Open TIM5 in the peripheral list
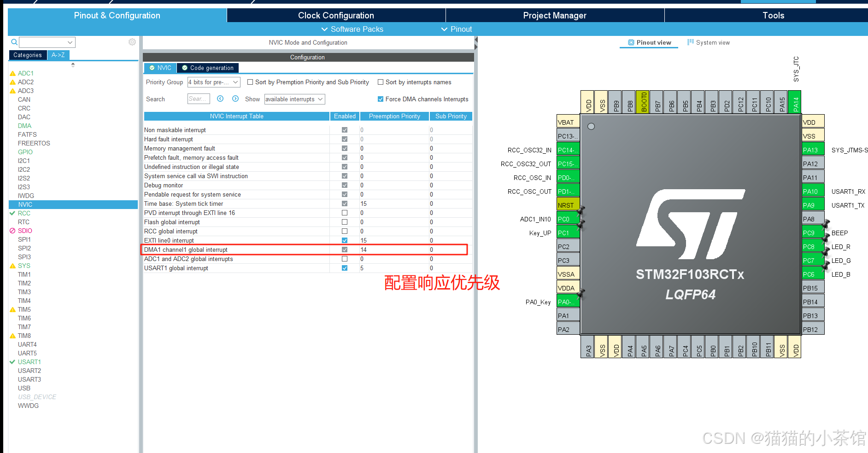 tap(24, 309)
